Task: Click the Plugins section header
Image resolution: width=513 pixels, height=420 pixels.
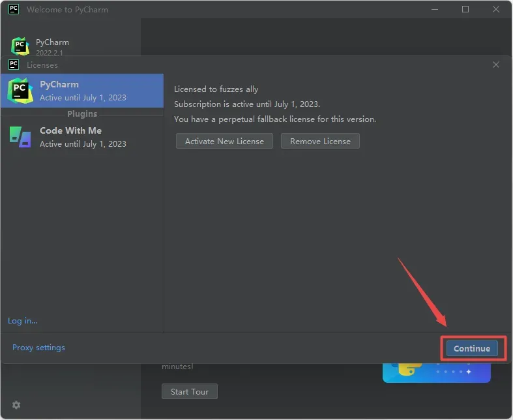Action: coord(82,114)
